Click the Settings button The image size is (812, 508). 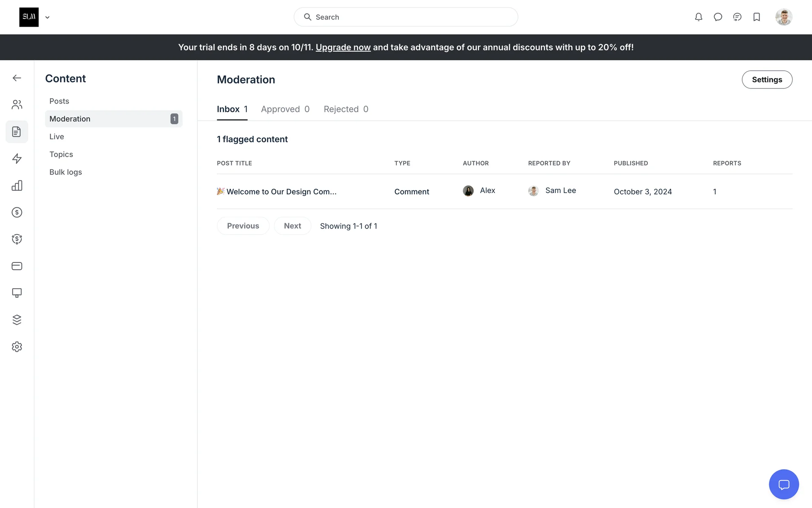click(x=767, y=80)
